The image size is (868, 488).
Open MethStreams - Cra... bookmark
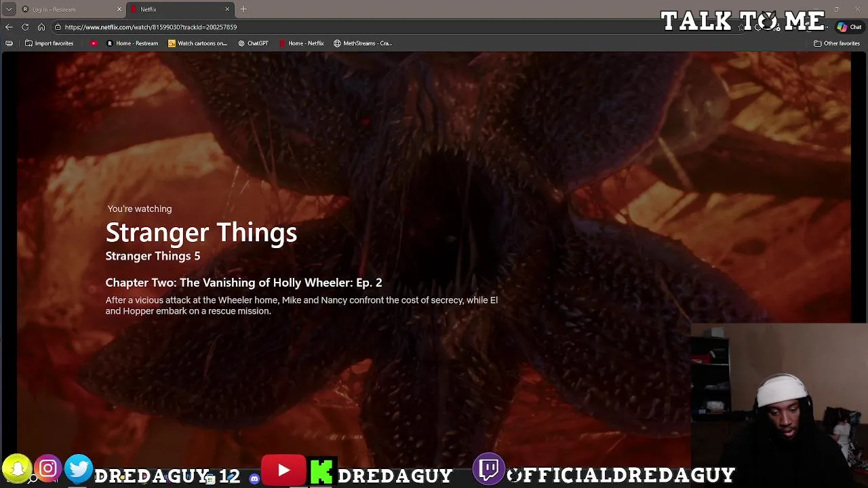coord(363,43)
